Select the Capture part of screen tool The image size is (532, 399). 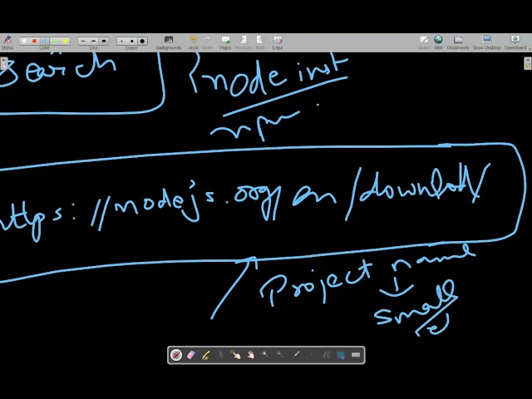click(341, 355)
